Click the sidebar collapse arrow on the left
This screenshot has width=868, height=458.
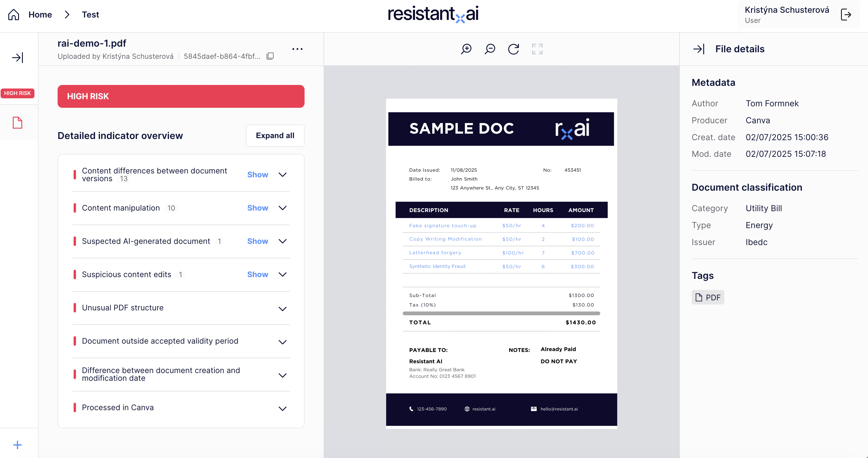[18, 57]
